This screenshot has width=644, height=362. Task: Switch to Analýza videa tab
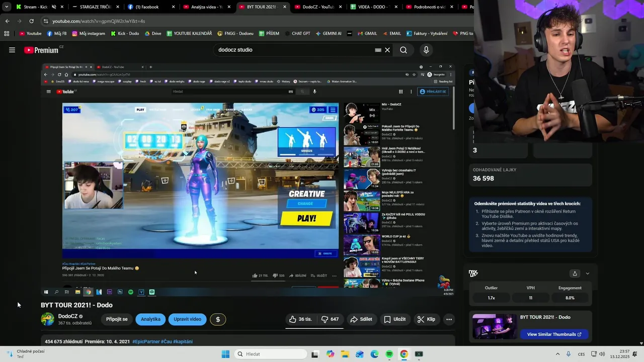pos(206,7)
